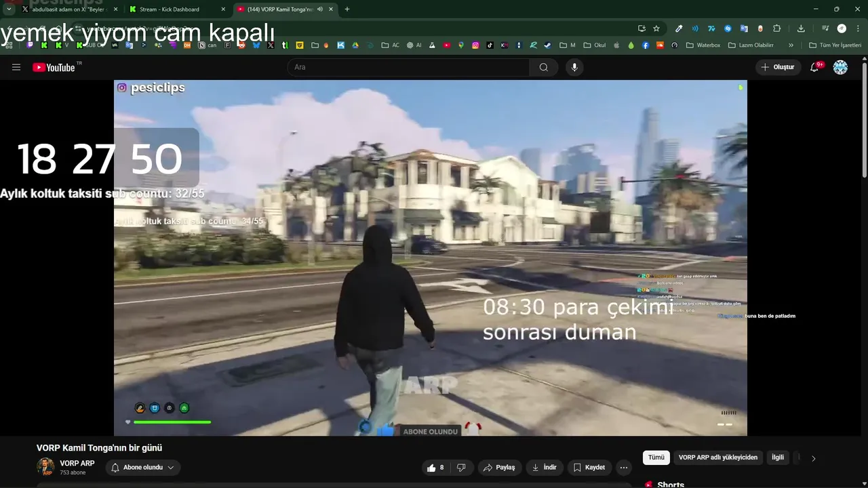
Task: Open the Steam bookmark
Action: pos(547,45)
